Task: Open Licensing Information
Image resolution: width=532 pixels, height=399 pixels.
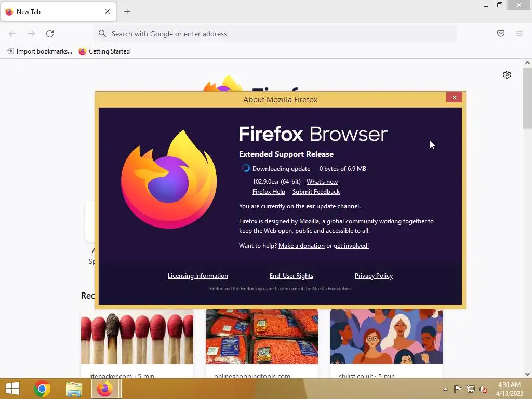Action: tap(198, 276)
